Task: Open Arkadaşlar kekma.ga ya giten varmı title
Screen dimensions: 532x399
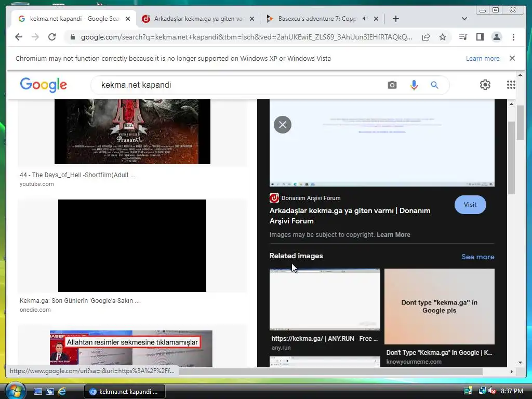Action: pos(350,216)
